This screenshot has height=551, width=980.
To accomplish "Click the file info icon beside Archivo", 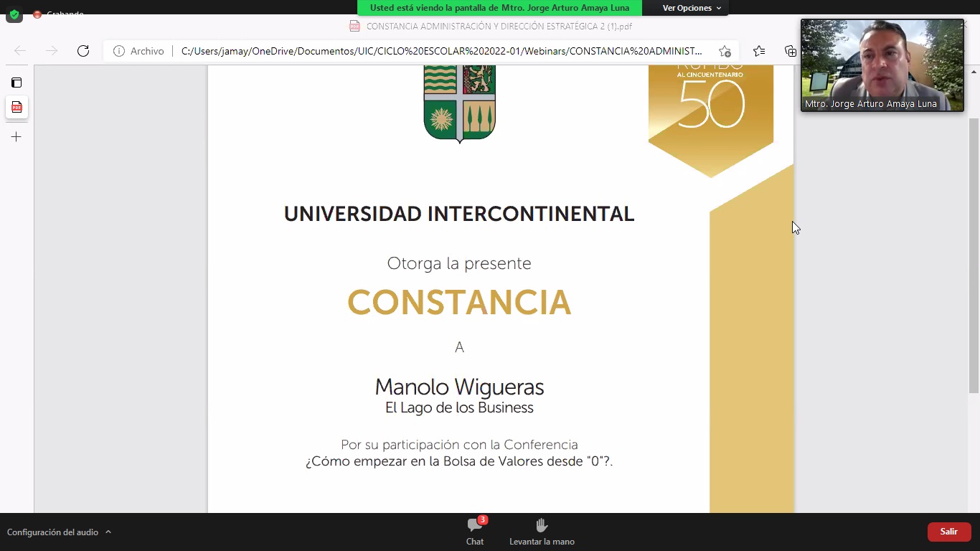I will click(x=119, y=51).
